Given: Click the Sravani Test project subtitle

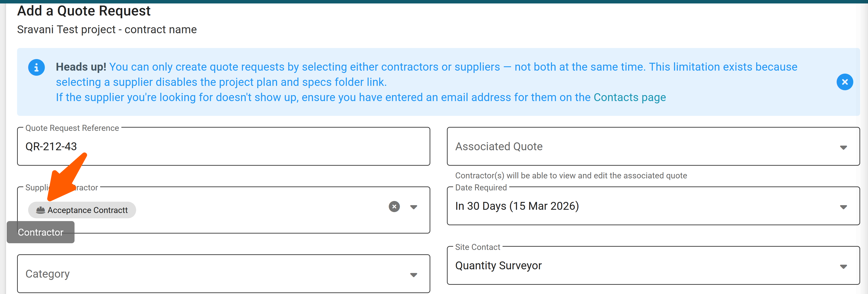Looking at the screenshot, I should pyautogui.click(x=106, y=30).
